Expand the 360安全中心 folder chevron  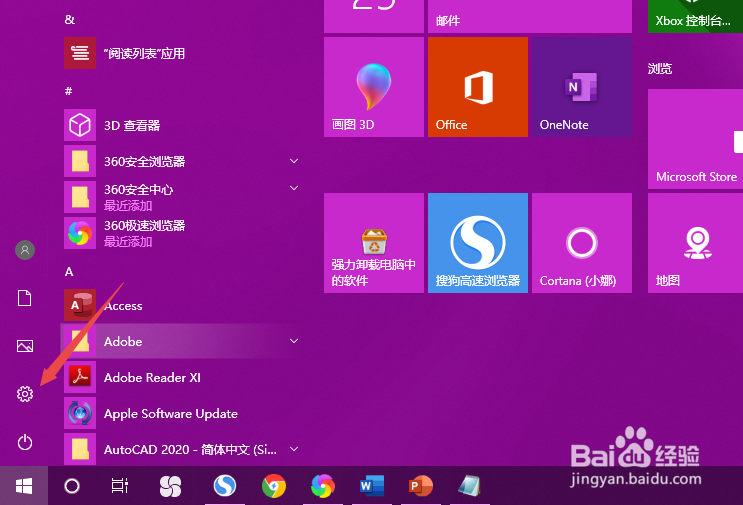pyautogui.click(x=294, y=188)
